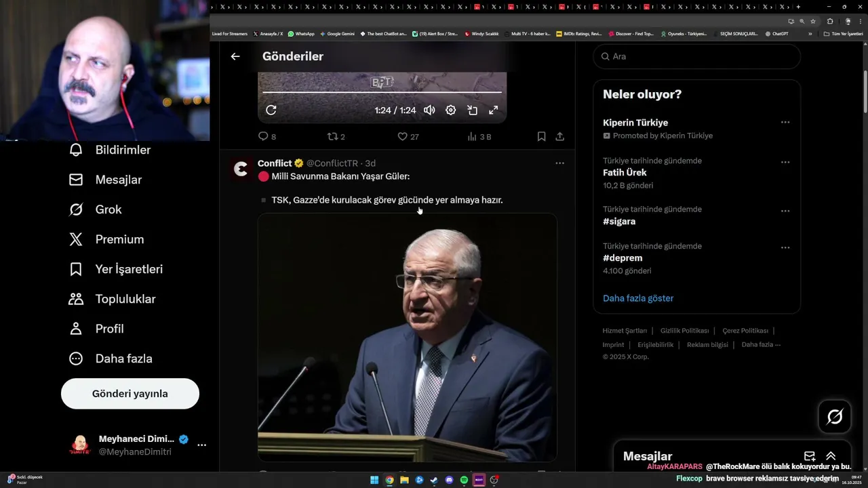
Task: Reply to the post with 8 comments
Action: (267, 136)
